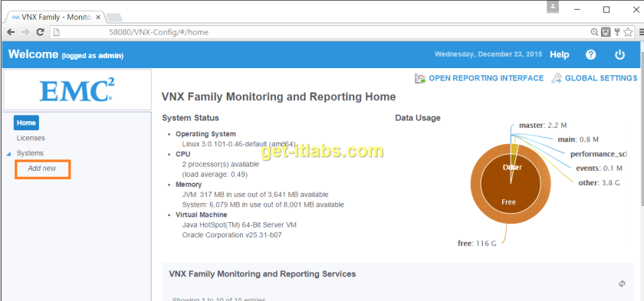Click the Welcome logged as admin heading
The image size is (644, 301).
[66, 54]
